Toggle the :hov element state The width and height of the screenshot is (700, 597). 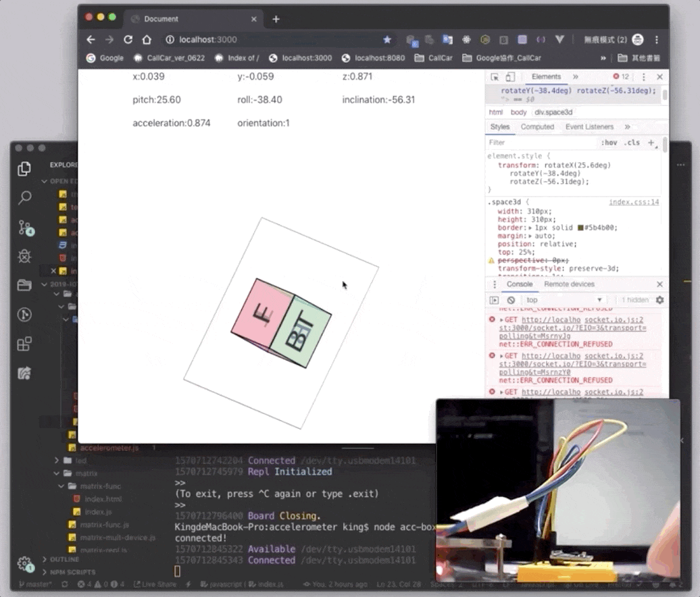tap(609, 142)
